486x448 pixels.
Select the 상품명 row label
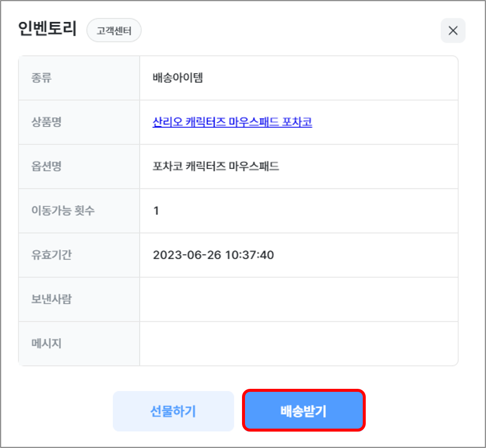(46, 122)
